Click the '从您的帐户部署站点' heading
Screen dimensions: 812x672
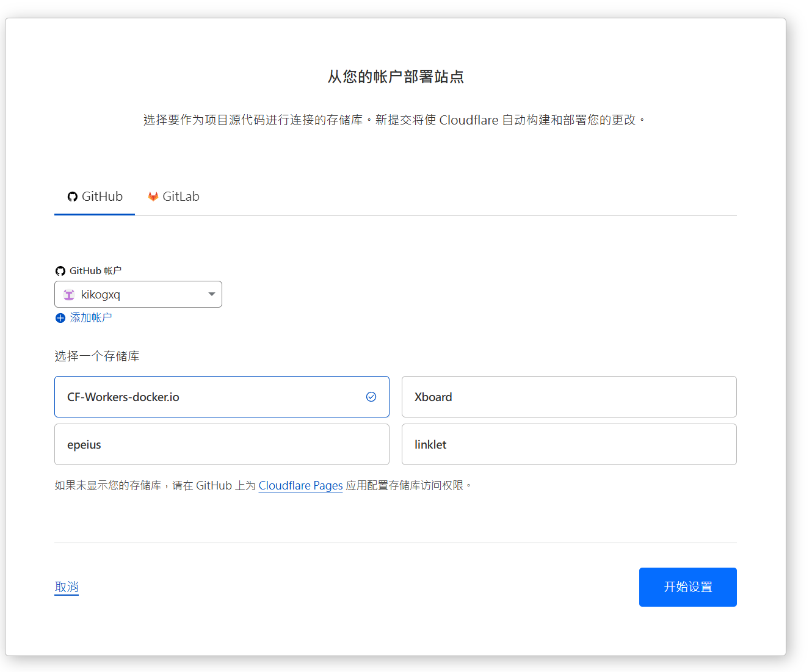pyautogui.click(x=396, y=77)
